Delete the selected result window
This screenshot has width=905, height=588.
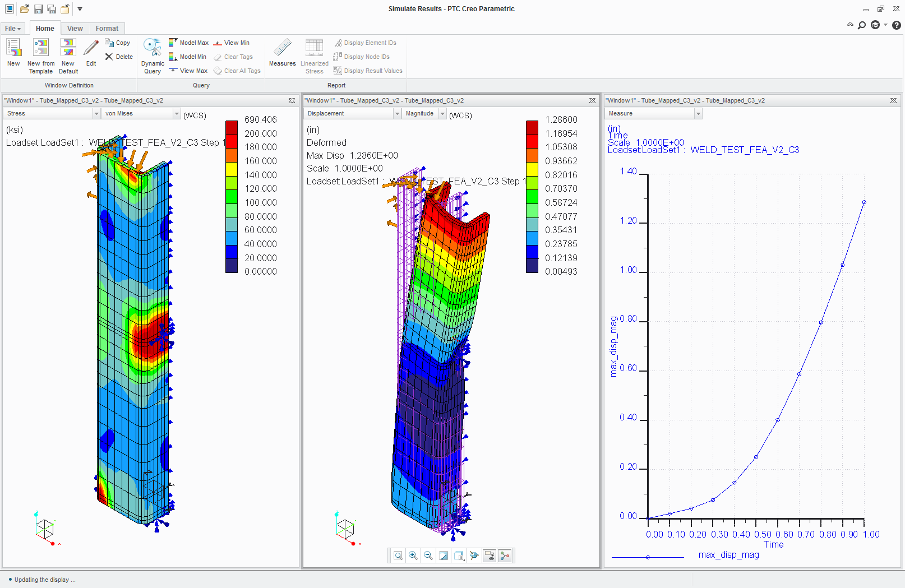click(119, 57)
